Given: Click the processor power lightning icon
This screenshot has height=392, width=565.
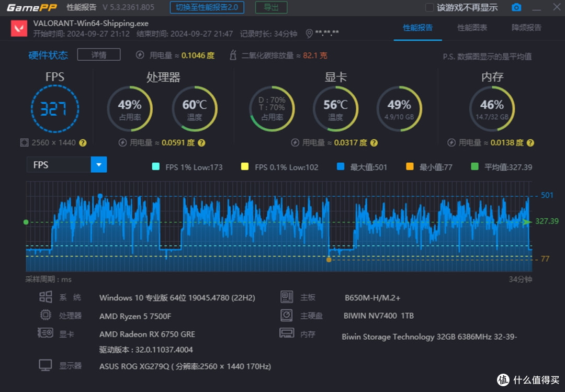Looking at the screenshot, I should tap(122, 143).
